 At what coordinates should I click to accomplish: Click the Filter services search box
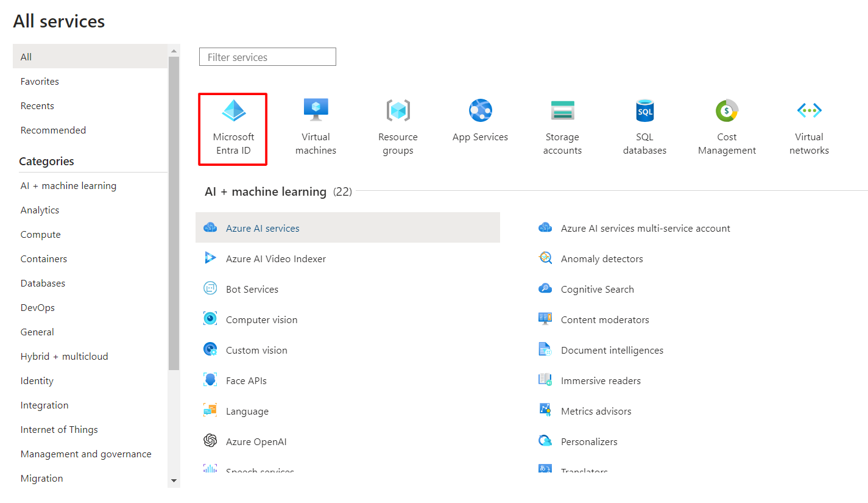click(267, 57)
